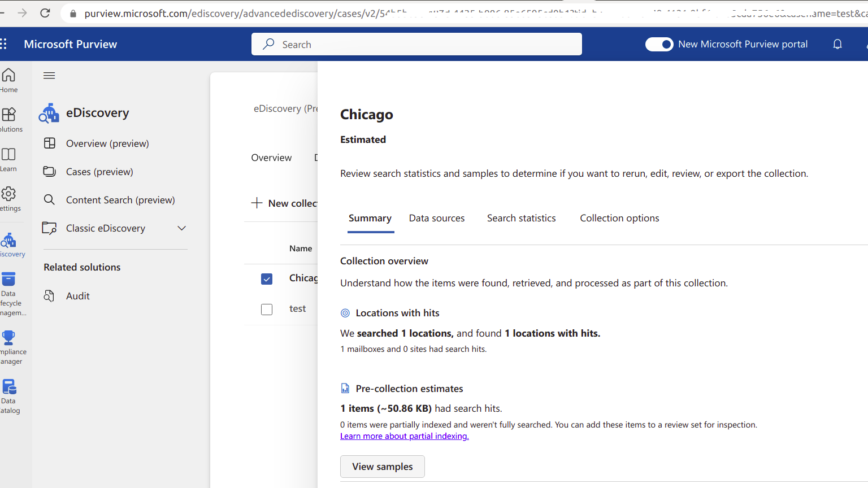This screenshot has width=868, height=488.
Task: Open the Audit related solution
Action: (x=78, y=296)
